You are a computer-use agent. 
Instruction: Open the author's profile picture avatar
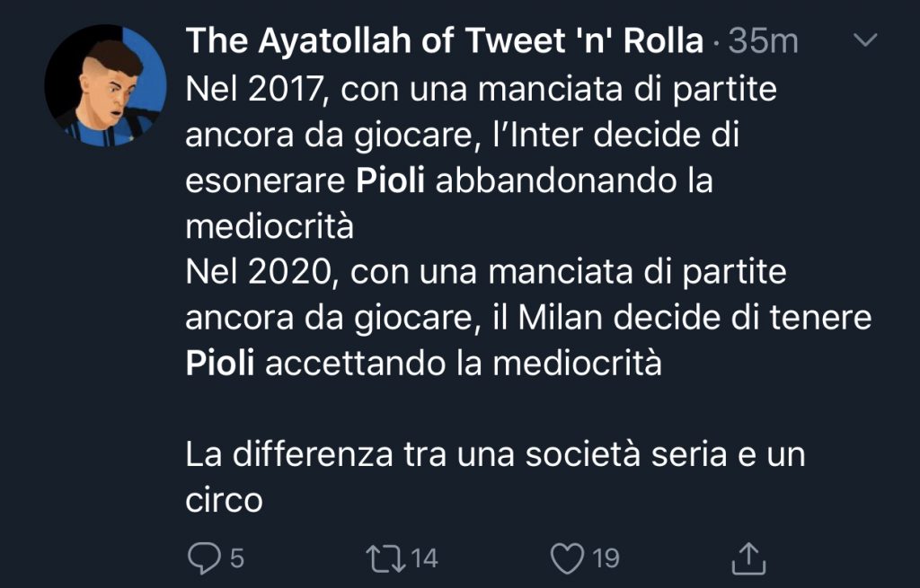pyautogui.click(x=105, y=86)
